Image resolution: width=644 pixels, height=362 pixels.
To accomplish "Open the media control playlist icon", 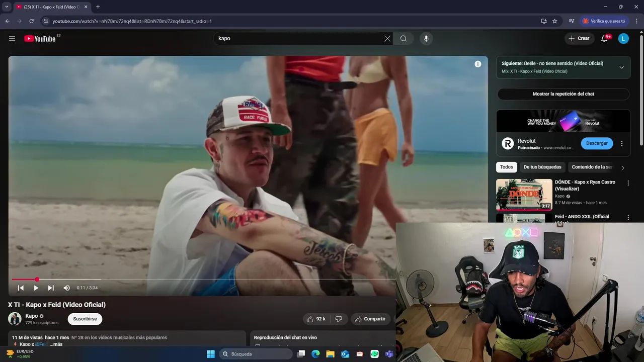I will tap(572, 21).
